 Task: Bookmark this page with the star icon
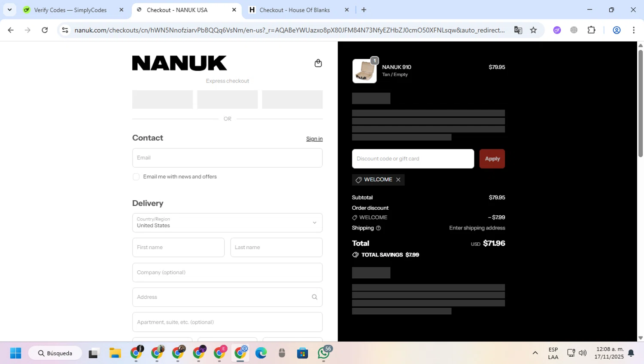click(x=533, y=30)
